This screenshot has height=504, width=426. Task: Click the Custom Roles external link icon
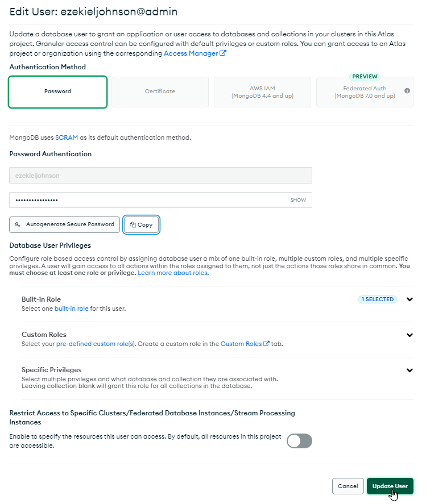point(266,343)
